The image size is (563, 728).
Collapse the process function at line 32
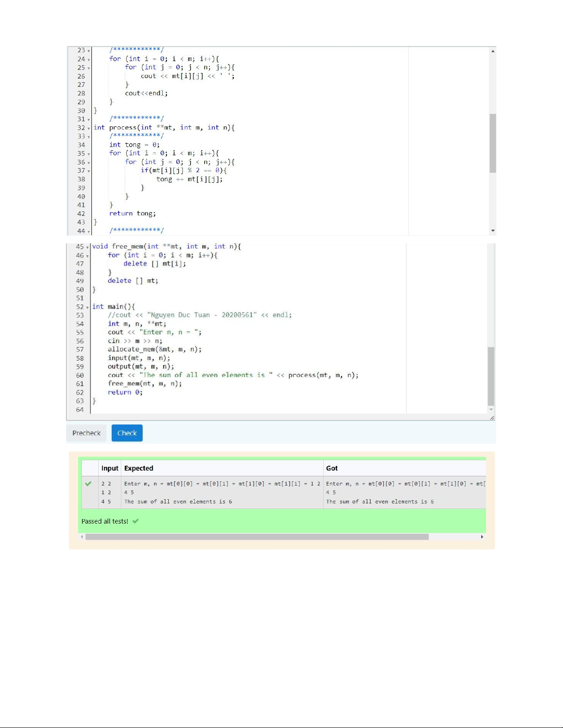point(89,128)
